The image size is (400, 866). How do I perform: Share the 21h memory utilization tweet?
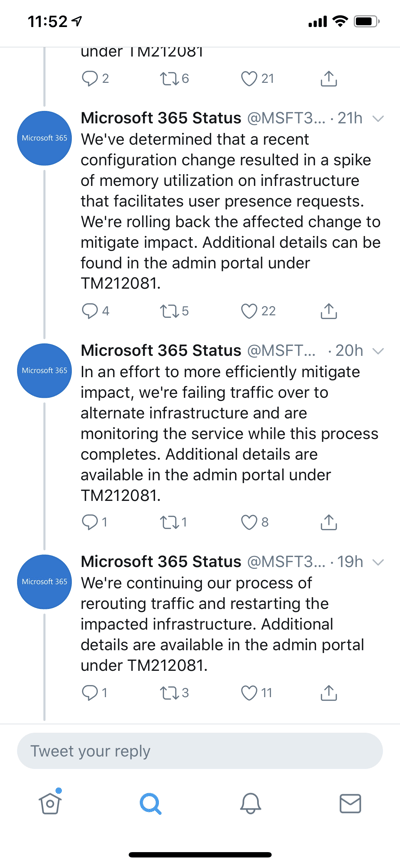click(329, 310)
